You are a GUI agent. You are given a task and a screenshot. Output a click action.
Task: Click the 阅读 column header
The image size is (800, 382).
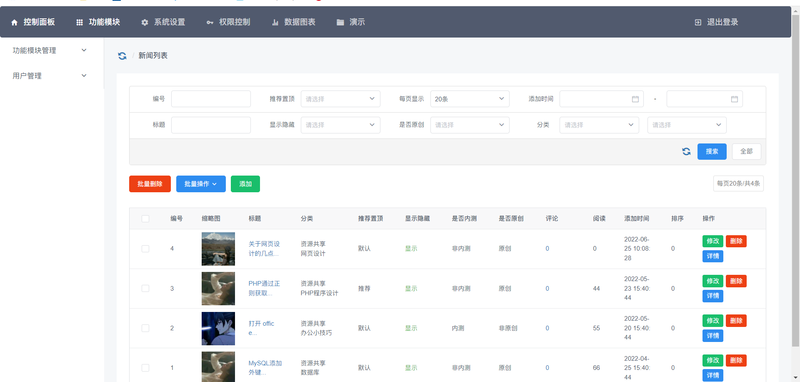pos(599,219)
